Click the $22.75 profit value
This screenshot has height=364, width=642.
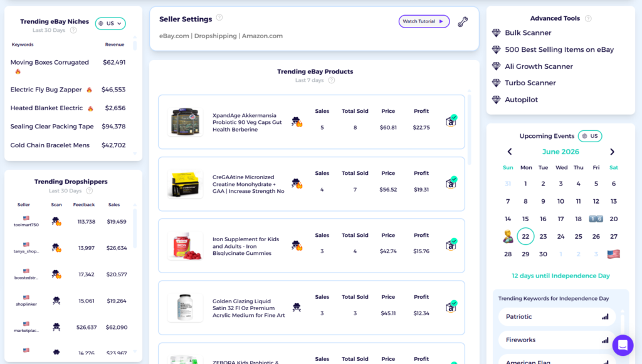coord(421,127)
